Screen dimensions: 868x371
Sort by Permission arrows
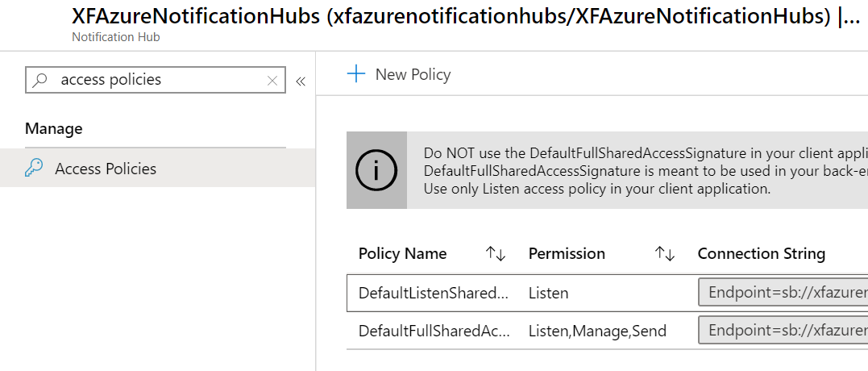665,253
